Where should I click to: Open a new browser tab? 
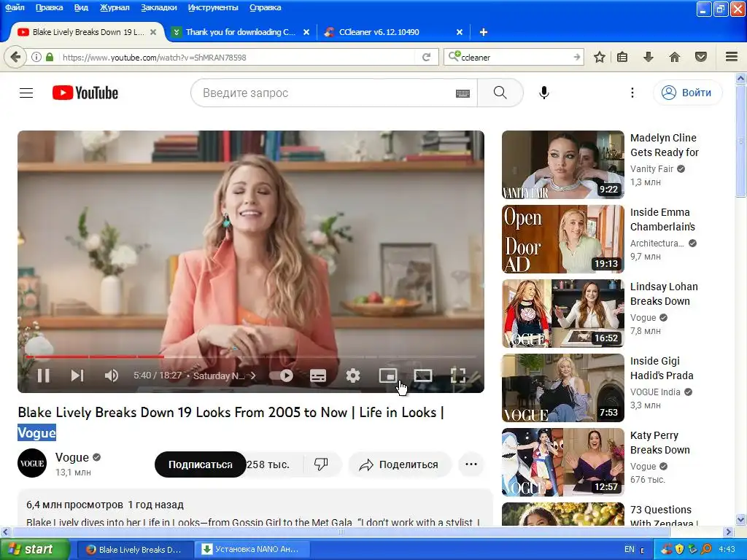(x=483, y=32)
